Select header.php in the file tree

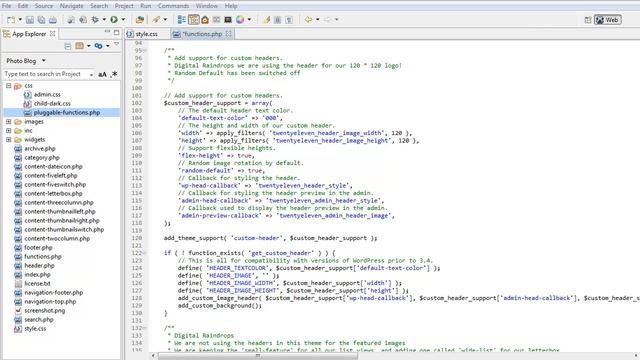[x=39, y=265]
